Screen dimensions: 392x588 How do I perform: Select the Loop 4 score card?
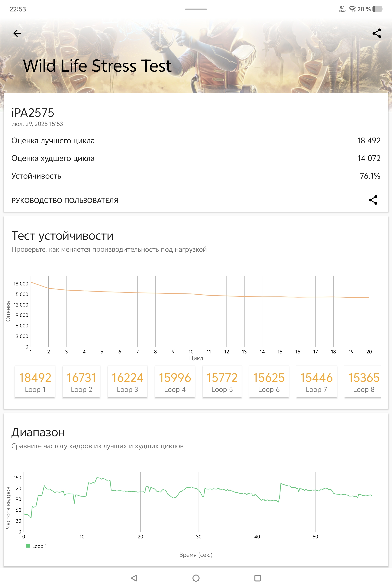coord(175,382)
